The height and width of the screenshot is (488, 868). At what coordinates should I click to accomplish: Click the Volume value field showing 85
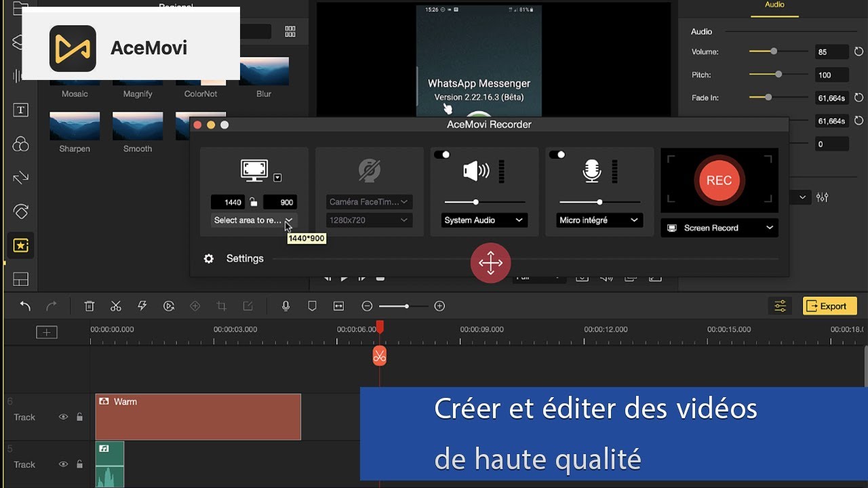(832, 52)
